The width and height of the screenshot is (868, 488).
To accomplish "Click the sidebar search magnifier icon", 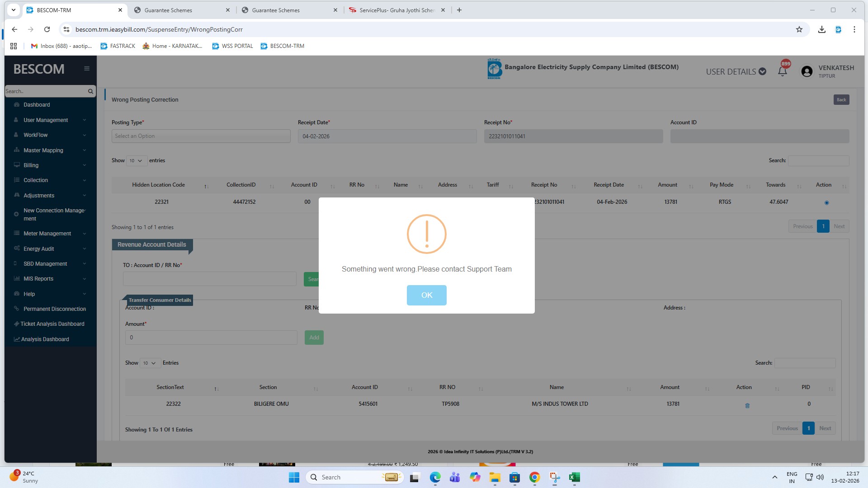I will click(x=90, y=91).
